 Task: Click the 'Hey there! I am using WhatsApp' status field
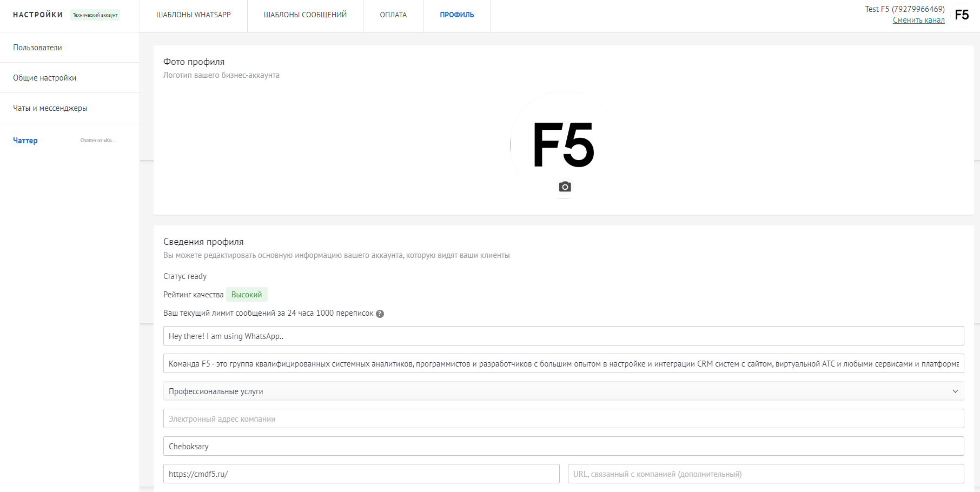564,336
